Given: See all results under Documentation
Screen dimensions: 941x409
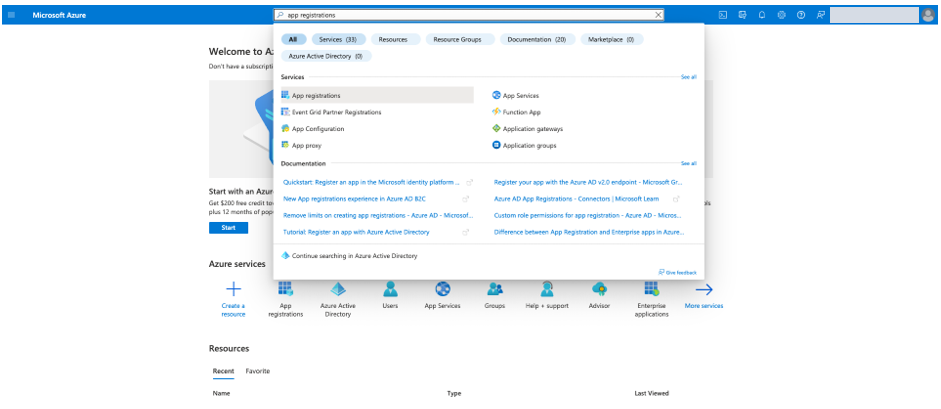Looking at the screenshot, I should (688, 163).
